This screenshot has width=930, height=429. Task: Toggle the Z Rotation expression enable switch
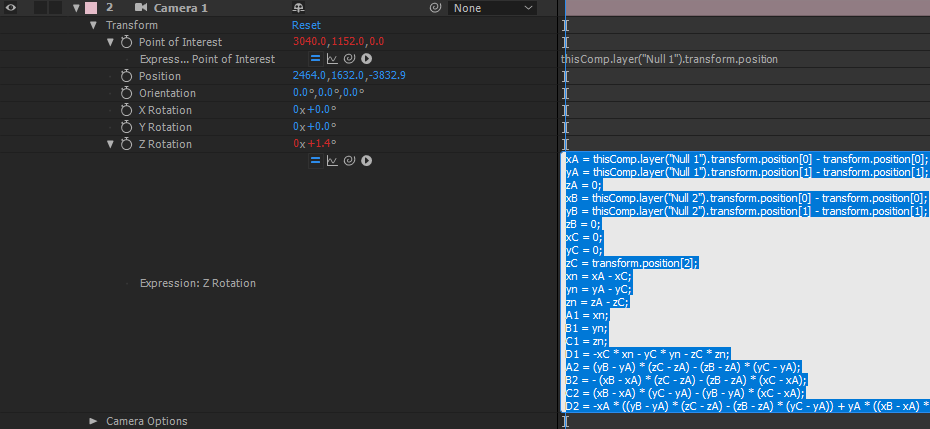[x=315, y=161]
